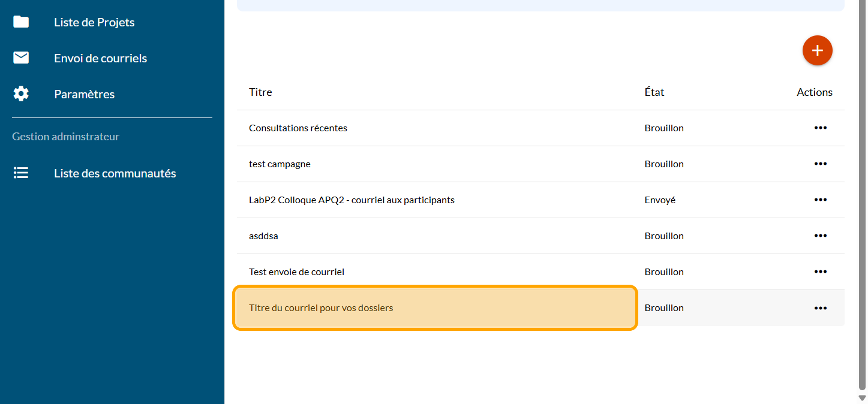Open the Envoi de courriels section
868x404 pixels.
100,58
